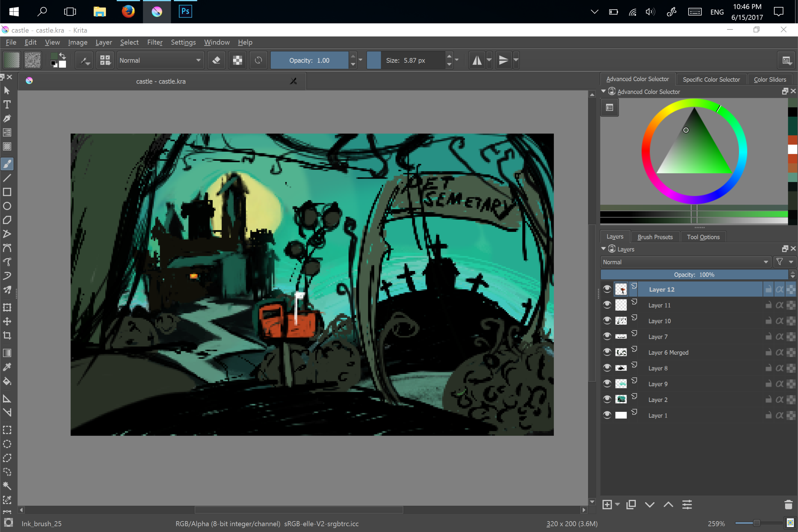This screenshot has height=532, width=798.
Task: Select the Text tool
Action: [x=7, y=105]
